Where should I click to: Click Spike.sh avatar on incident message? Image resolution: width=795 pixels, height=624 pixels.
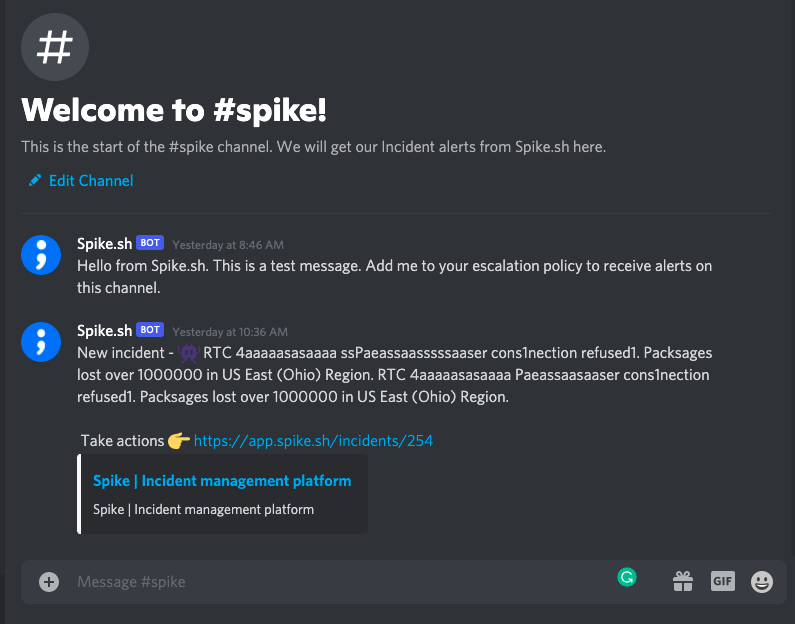tap(41, 342)
